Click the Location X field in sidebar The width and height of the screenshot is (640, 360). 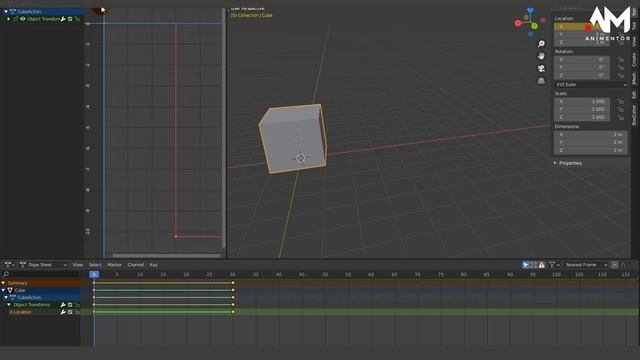(x=581, y=27)
